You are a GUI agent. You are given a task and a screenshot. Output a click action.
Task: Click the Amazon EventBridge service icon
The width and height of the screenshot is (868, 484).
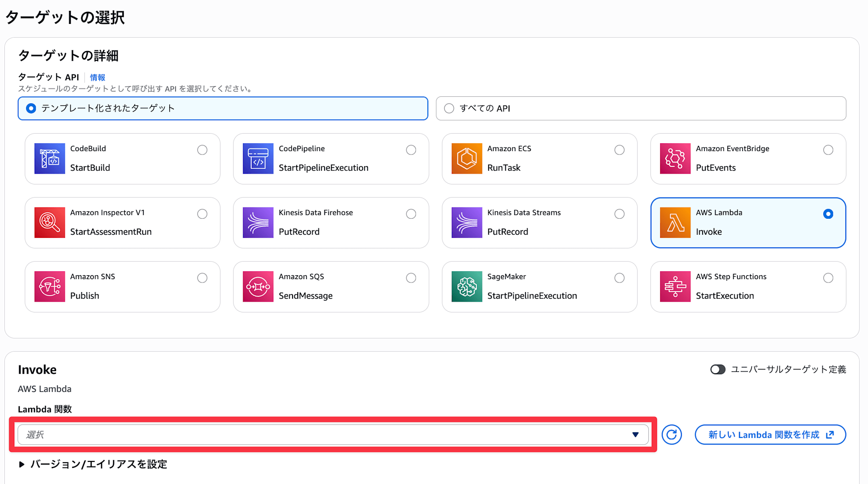coord(675,158)
